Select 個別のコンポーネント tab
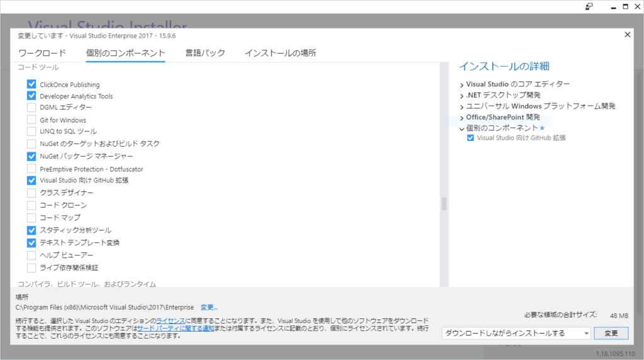 (125, 53)
